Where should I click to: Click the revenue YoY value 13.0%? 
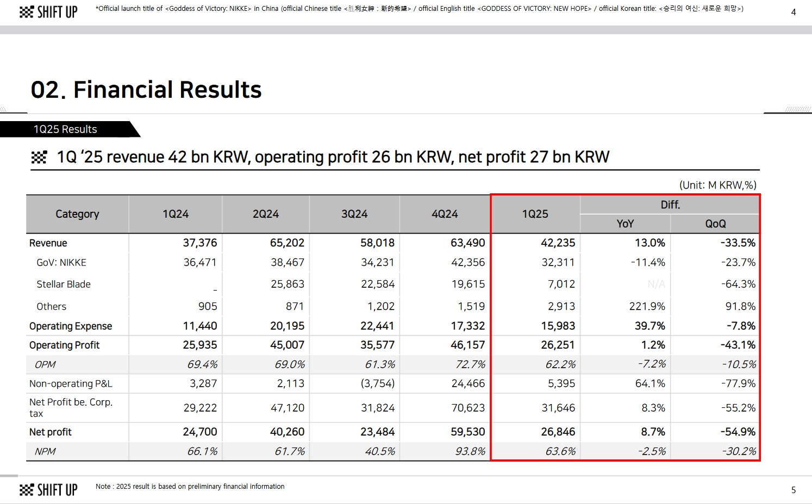(650, 243)
